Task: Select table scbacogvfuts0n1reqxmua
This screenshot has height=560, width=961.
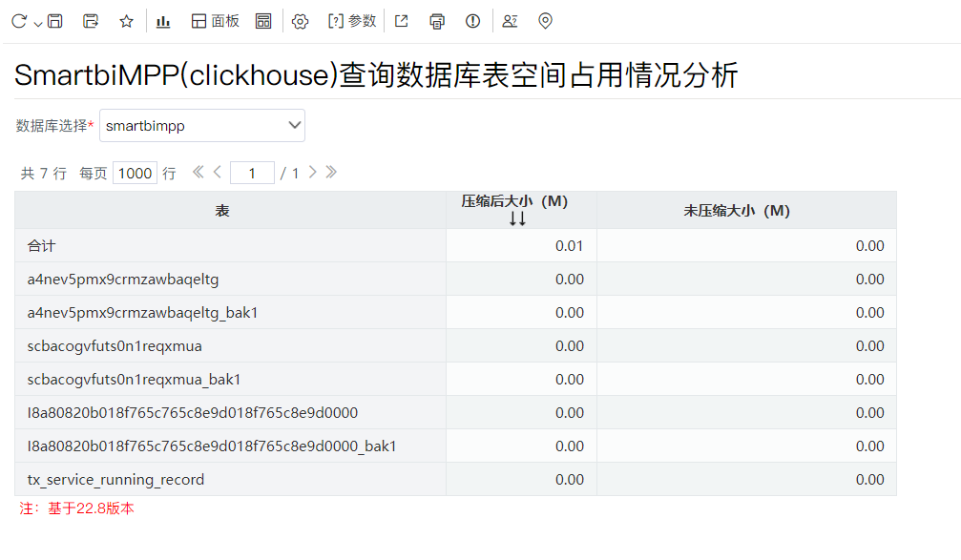Action: [115, 346]
